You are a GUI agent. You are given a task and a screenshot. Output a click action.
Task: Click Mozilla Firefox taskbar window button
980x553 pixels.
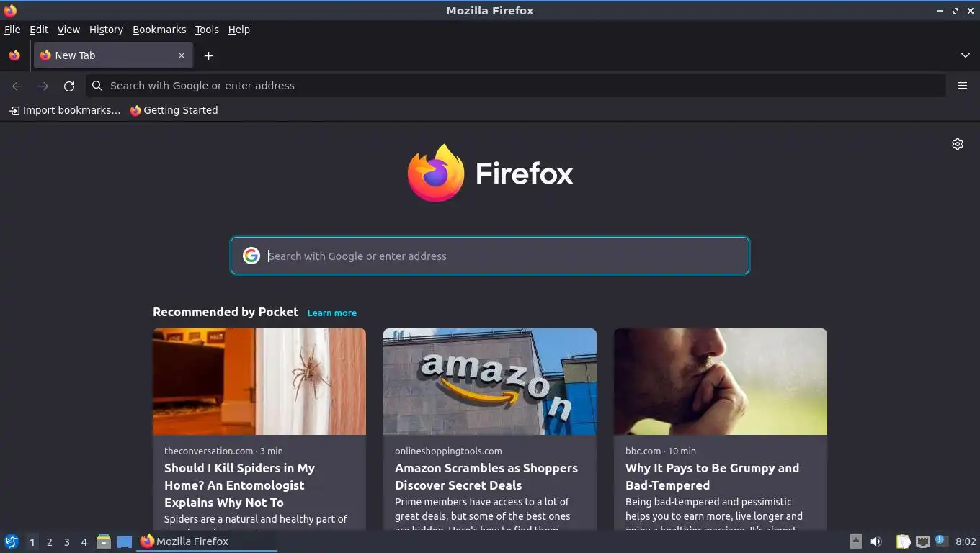pos(207,541)
